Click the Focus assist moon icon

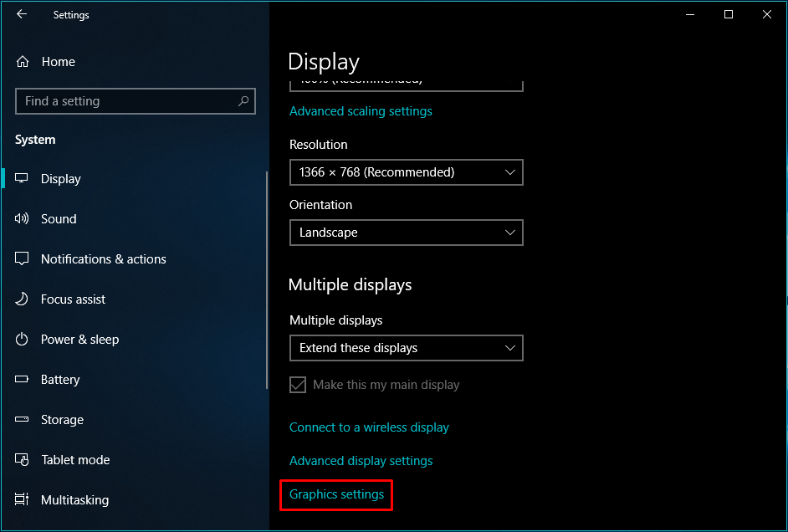[22, 299]
